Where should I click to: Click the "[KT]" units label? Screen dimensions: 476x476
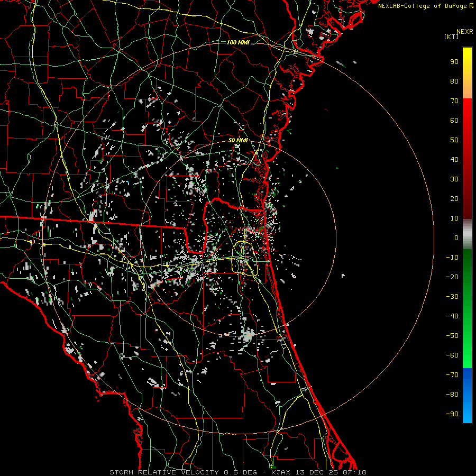point(451,36)
